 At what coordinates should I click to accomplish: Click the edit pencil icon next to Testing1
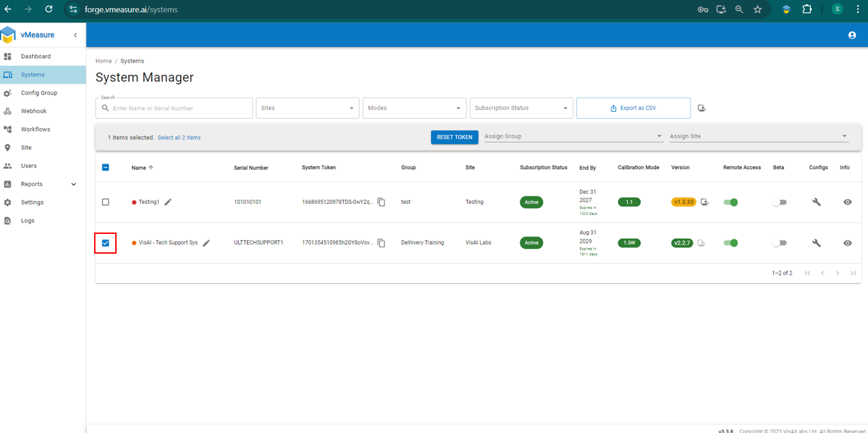168,203
